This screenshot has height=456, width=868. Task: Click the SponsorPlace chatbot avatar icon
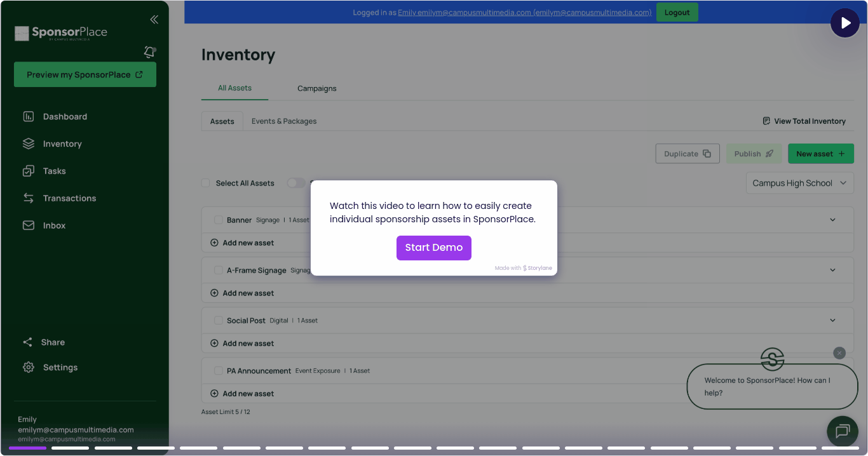coord(773,359)
